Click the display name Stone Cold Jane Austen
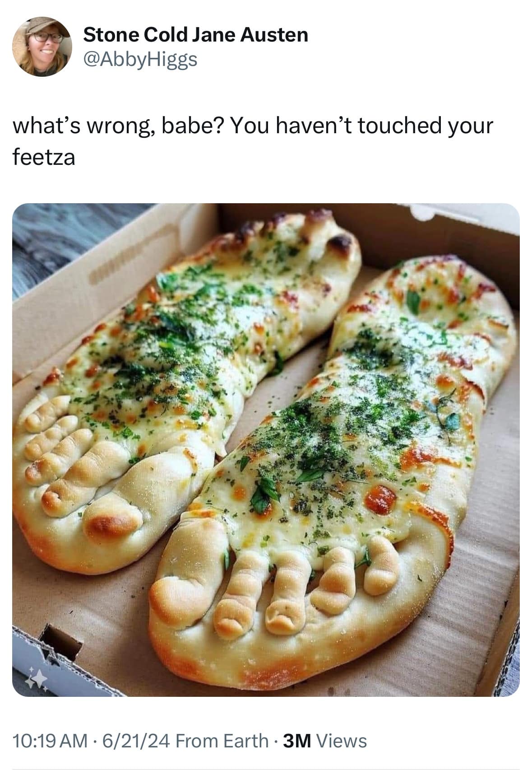Image resolution: width=532 pixels, height=770 pixels. coord(195,34)
